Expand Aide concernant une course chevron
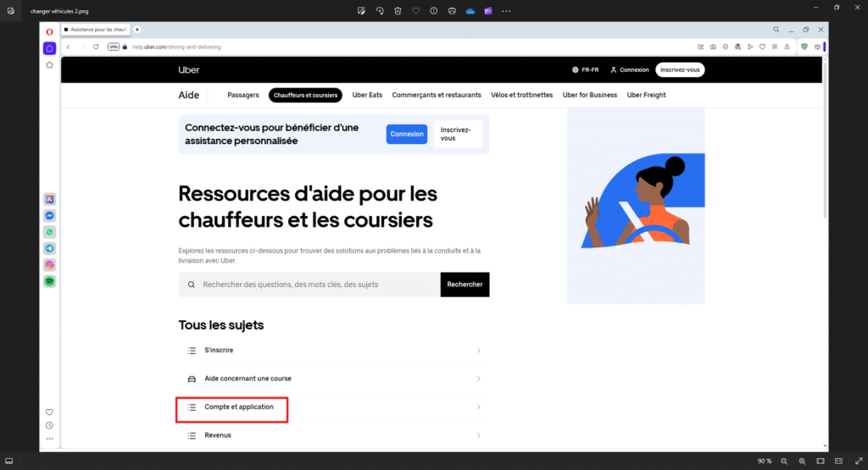This screenshot has height=470, width=868. click(478, 379)
